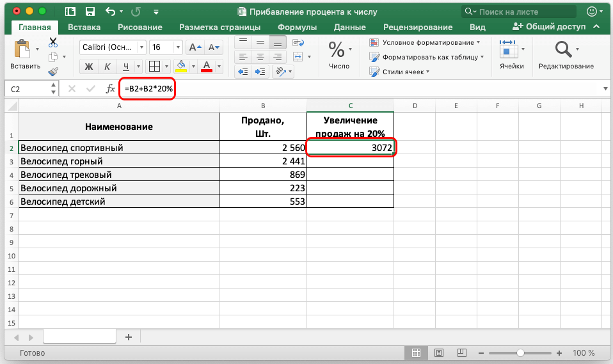The height and width of the screenshot is (364, 613).
Task: Select the Format Painter brush icon
Action: pyautogui.click(x=53, y=72)
